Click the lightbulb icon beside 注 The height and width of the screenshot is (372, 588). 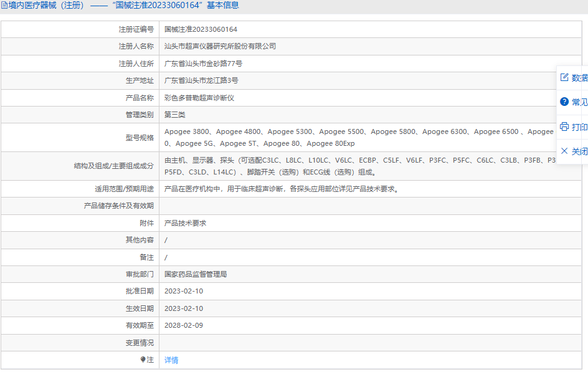[143, 360]
